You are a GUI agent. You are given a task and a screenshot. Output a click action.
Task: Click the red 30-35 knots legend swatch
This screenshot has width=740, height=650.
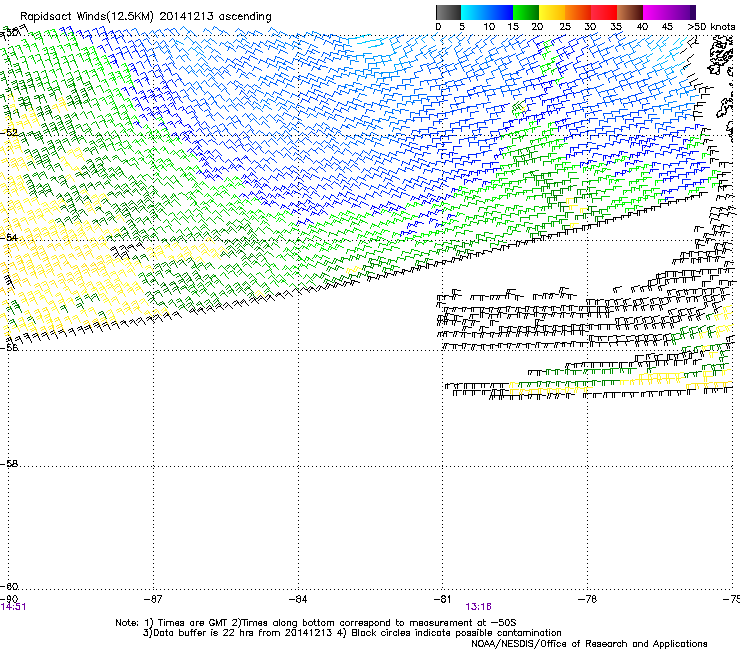point(604,12)
